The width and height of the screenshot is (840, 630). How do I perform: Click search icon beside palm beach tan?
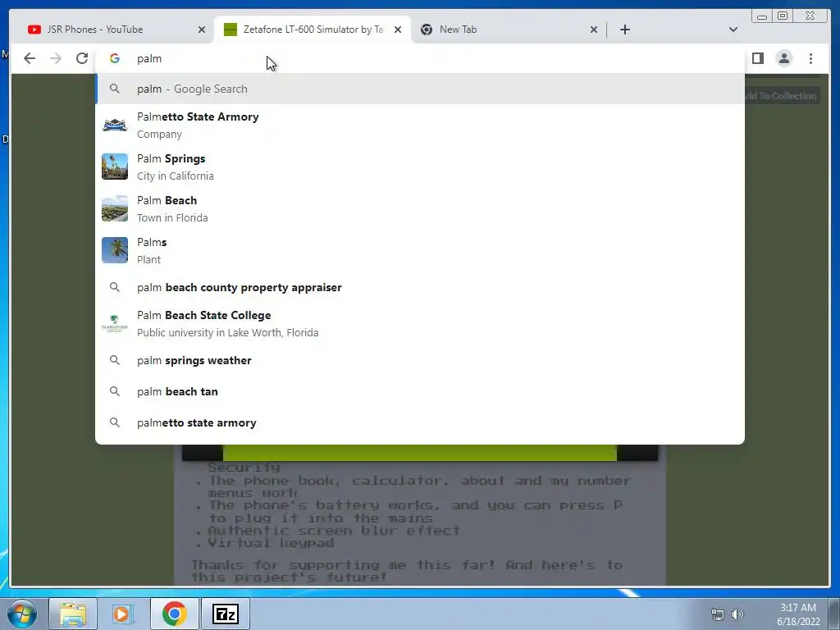pos(115,391)
